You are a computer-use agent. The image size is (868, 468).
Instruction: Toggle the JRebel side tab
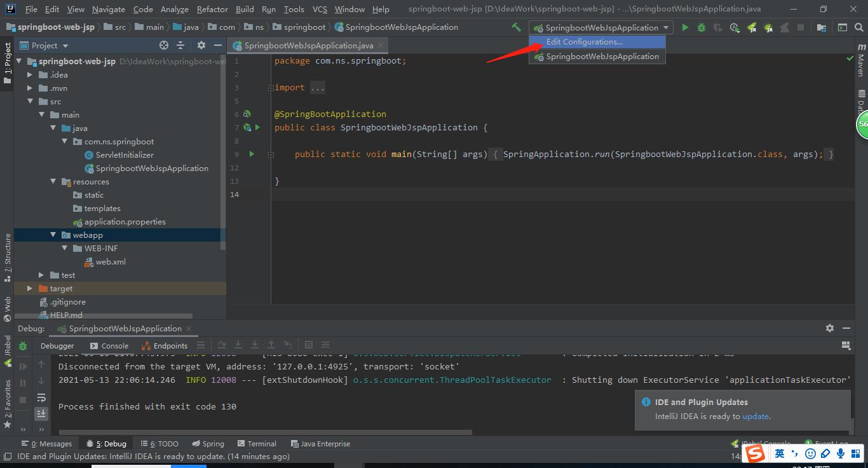click(7, 352)
